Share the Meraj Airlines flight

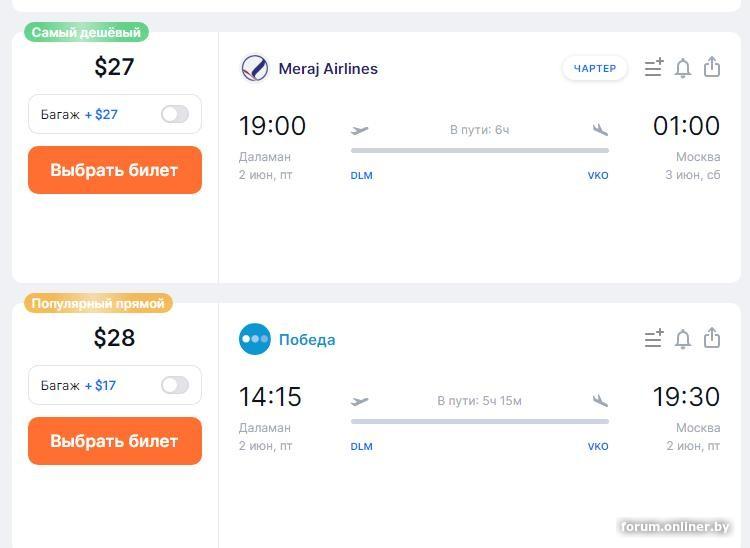tap(712, 67)
